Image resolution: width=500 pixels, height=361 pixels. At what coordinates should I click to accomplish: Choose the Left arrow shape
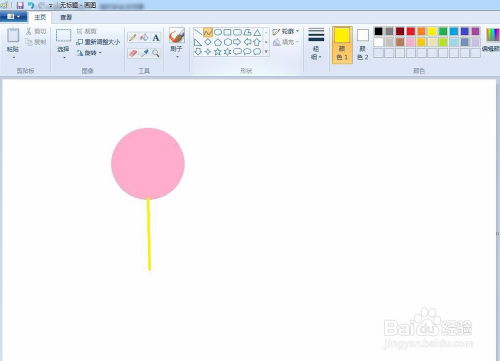(x=247, y=42)
